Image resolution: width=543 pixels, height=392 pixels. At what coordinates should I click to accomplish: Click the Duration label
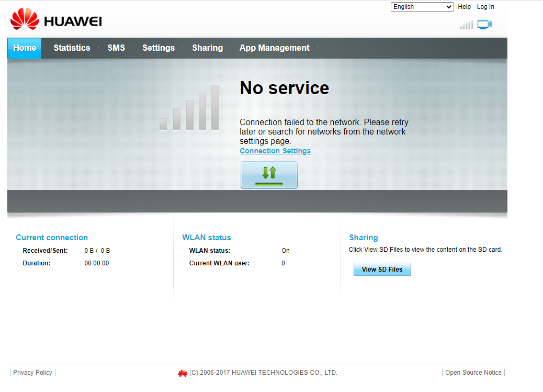coord(37,263)
